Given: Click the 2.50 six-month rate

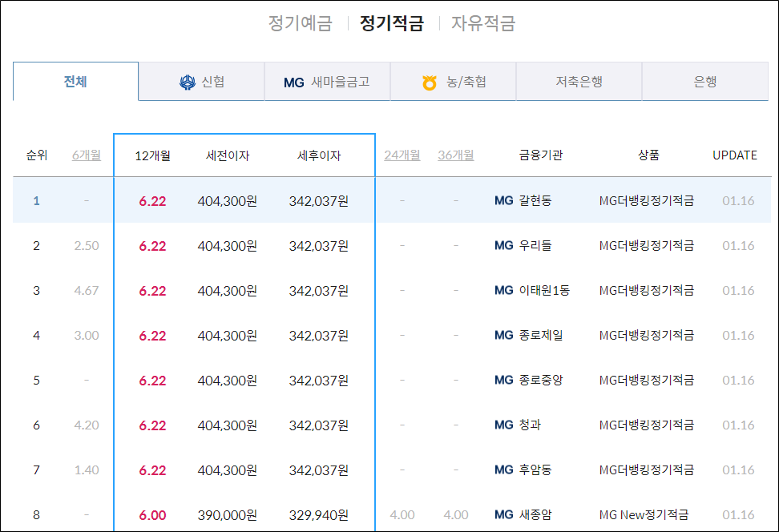Looking at the screenshot, I should click(x=87, y=245).
